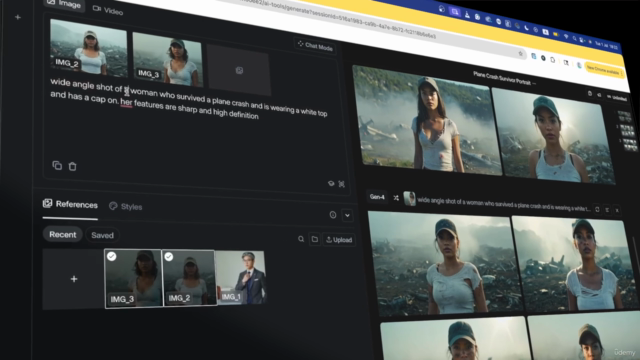Click the IMG_2 thumbnail in prompt box
The image size is (640, 360).
[88, 47]
